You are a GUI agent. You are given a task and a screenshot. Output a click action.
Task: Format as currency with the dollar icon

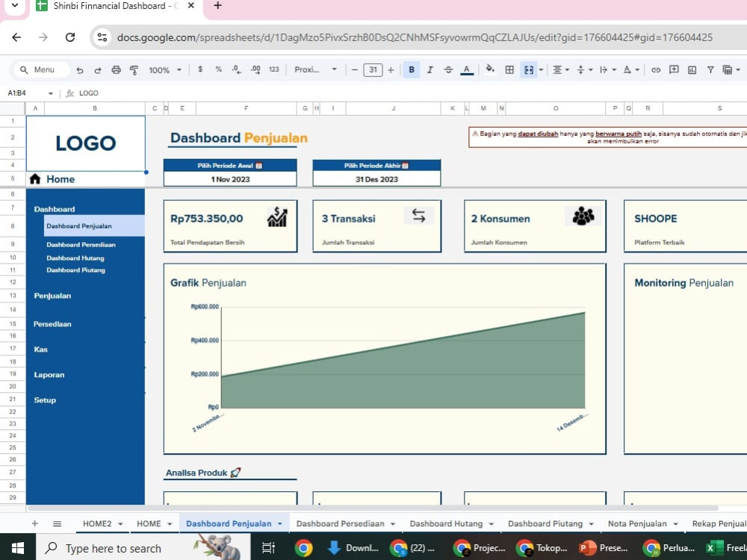(200, 69)
